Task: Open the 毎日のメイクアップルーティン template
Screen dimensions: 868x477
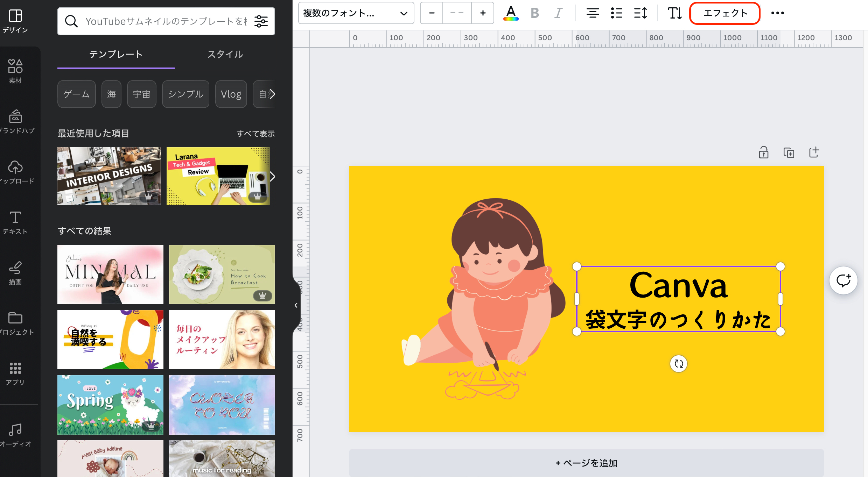Action: coord(222,340)
